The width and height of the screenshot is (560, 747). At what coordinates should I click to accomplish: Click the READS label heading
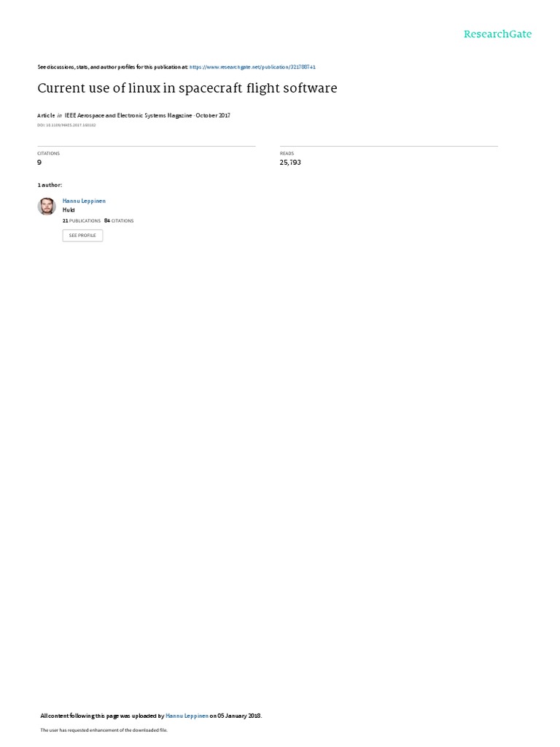tap(287, 153)
